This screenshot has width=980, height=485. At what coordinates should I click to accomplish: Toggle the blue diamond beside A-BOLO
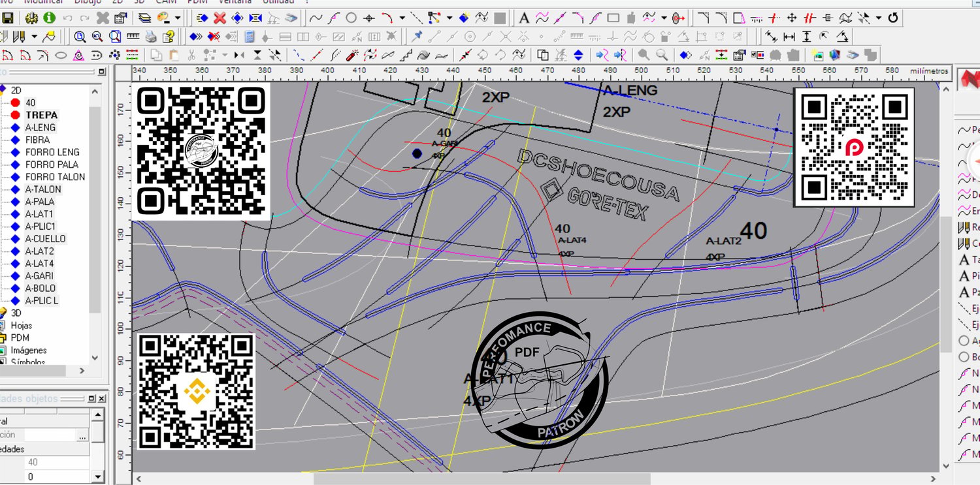(16, 289)
